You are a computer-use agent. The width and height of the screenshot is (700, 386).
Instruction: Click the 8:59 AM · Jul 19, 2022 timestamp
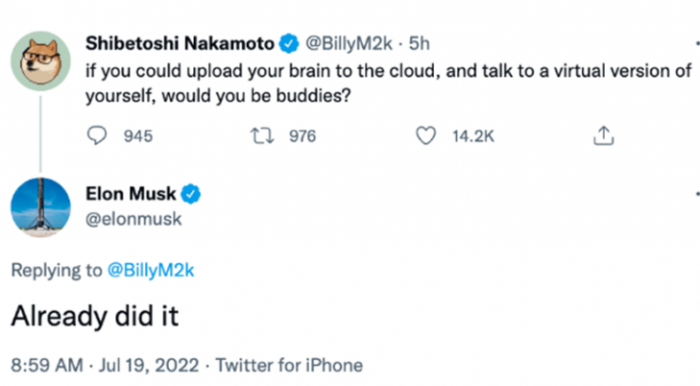click(105, 365)
